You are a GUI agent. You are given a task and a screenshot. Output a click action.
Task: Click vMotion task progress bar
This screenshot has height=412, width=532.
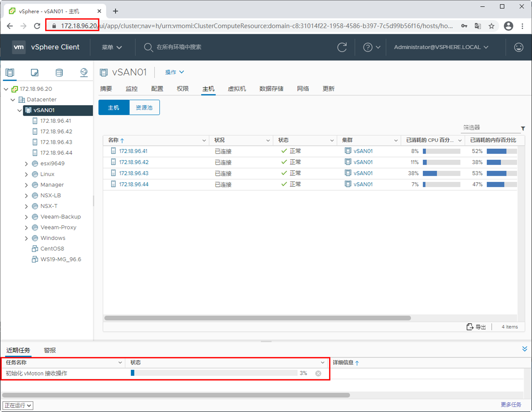tap(214, 373)
